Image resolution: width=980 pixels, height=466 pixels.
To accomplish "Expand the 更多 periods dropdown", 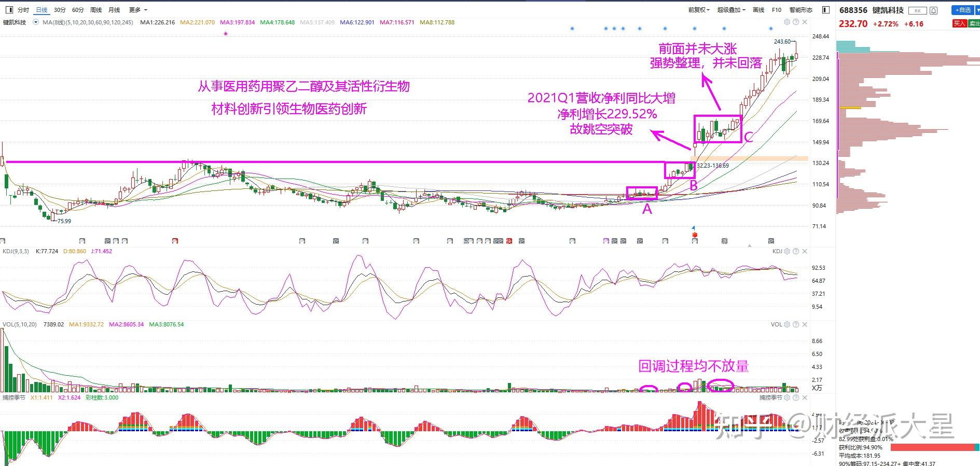I will [138, 10].
